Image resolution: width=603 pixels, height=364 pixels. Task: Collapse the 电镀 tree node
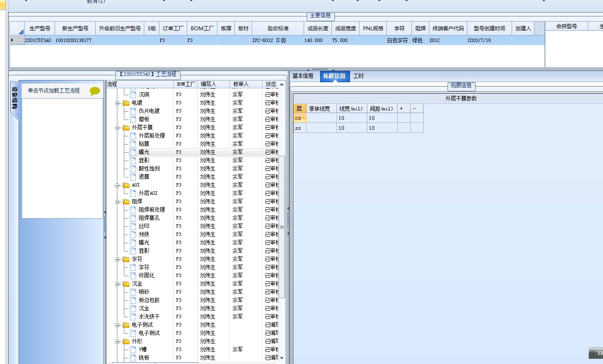point(117,103)
